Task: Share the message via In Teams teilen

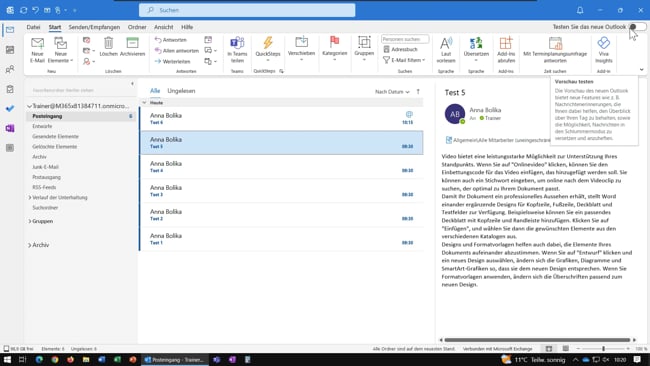Action: [237, 50]
